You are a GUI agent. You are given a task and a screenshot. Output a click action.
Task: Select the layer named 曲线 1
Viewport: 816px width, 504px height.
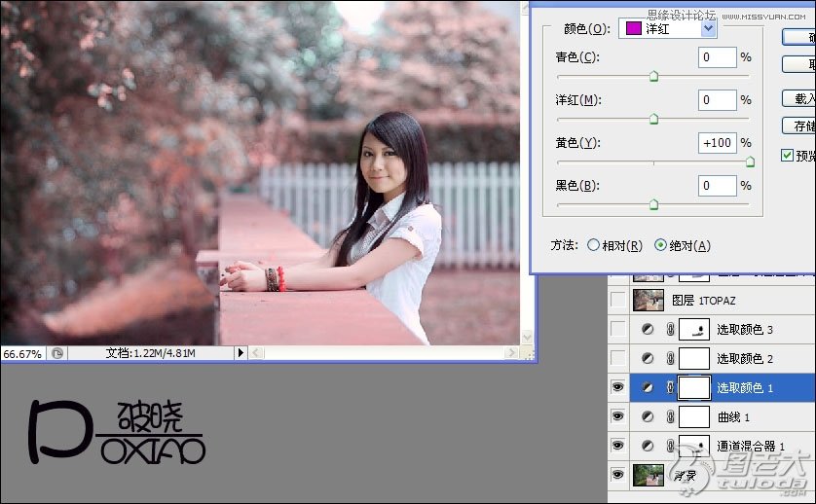[x=733, y=416]
